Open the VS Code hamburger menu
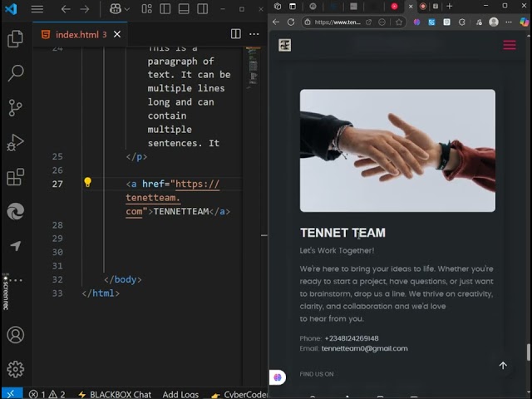The width and height of the screenshot is (532, 399). [37, 9]
